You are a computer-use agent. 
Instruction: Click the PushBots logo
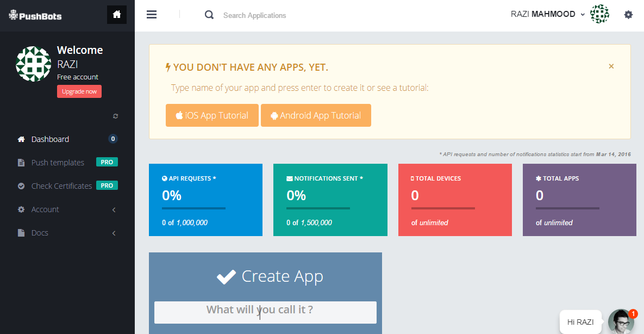tap(35, 16)
